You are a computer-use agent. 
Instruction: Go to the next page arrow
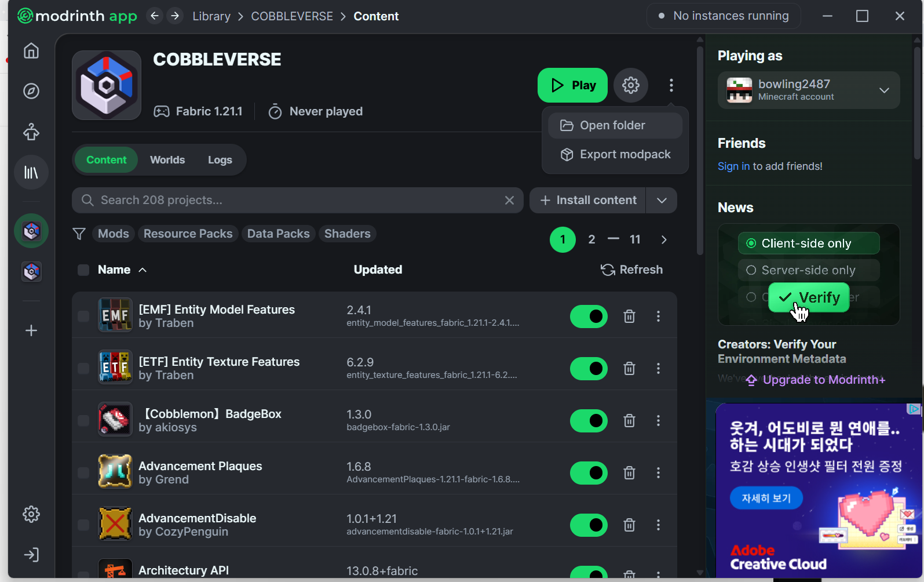tap(664, 239)
